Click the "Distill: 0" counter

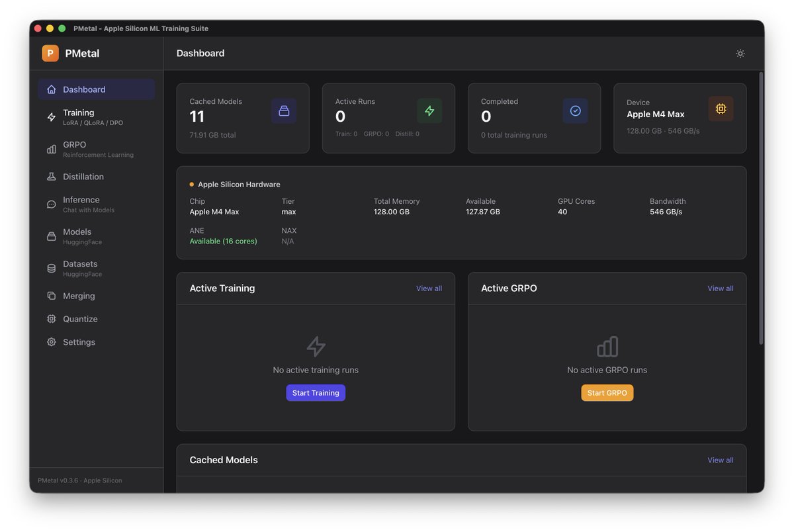click(408, 134)
